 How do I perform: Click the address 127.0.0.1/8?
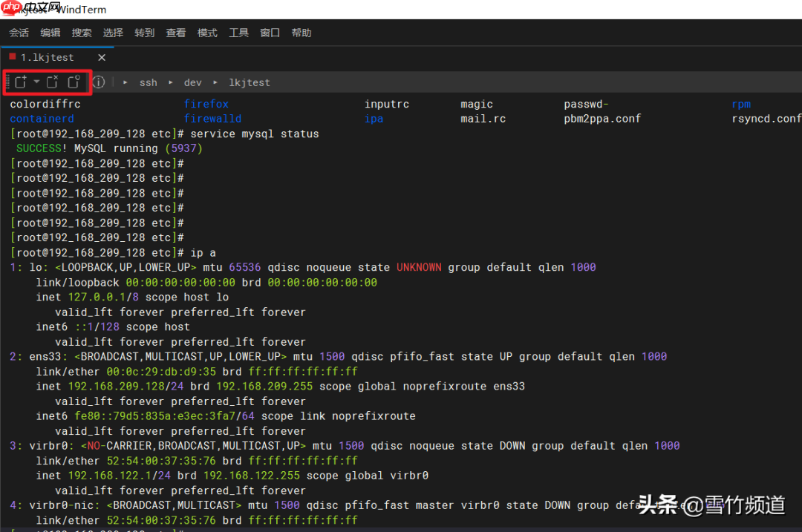(103, 297)
